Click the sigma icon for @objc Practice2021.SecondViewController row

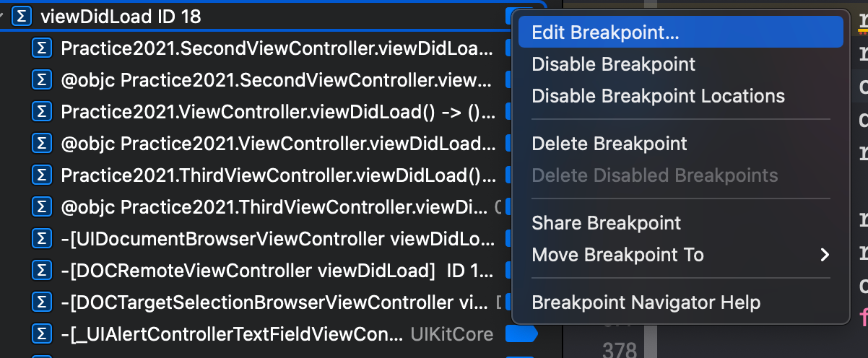(x=42, y=80)
